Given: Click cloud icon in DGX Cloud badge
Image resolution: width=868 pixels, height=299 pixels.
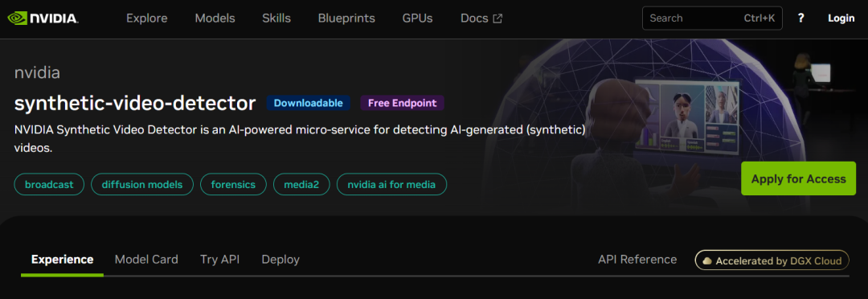Looking at the screenshot, I should click(x=707, y=260).
